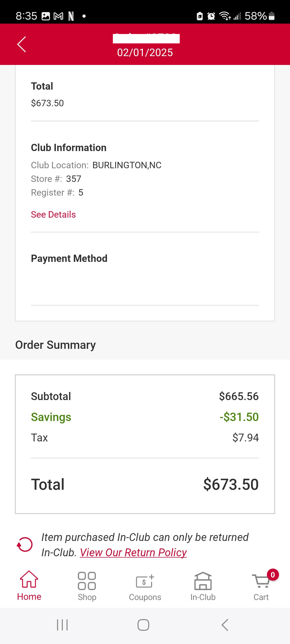Viewport: 290px width, 644px height.
Task: Open the Home tab icon
Action: point(29,580)
